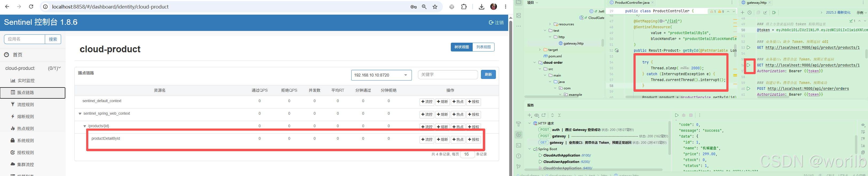Add 熔断 rule for productDetailById
This screenshot has height=176, width=868.
pyautogui.click(x=443, y=139)
